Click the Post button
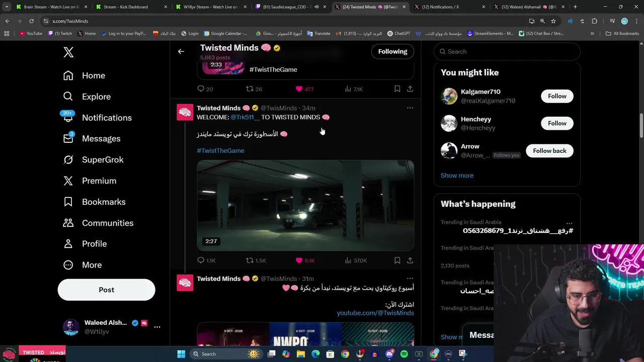This screenshot has width=644, height=362. 106,290
